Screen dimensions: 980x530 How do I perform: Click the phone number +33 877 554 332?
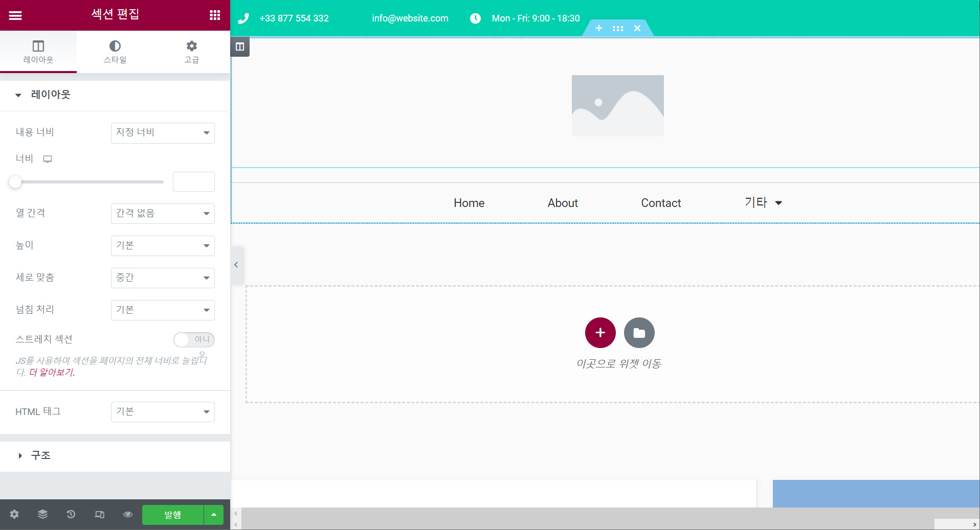294,18
